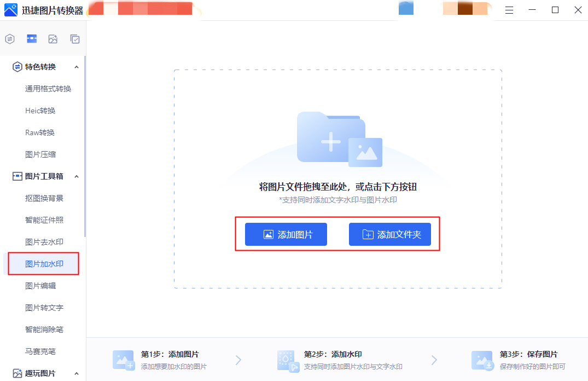Click the step 2 add-watermark icon
The height and width of the screenshot is (381, 588).
coord(287,360)
